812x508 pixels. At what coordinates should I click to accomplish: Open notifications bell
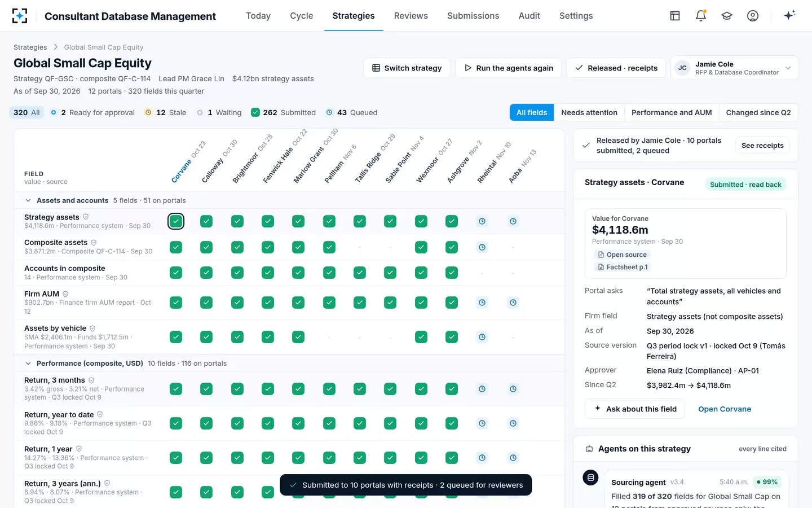tap(701, 16)
